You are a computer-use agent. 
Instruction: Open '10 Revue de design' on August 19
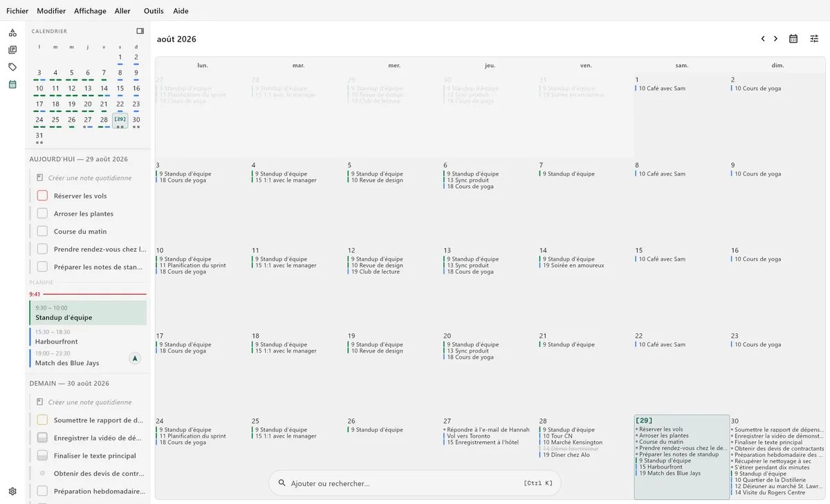tap(377, 351)
